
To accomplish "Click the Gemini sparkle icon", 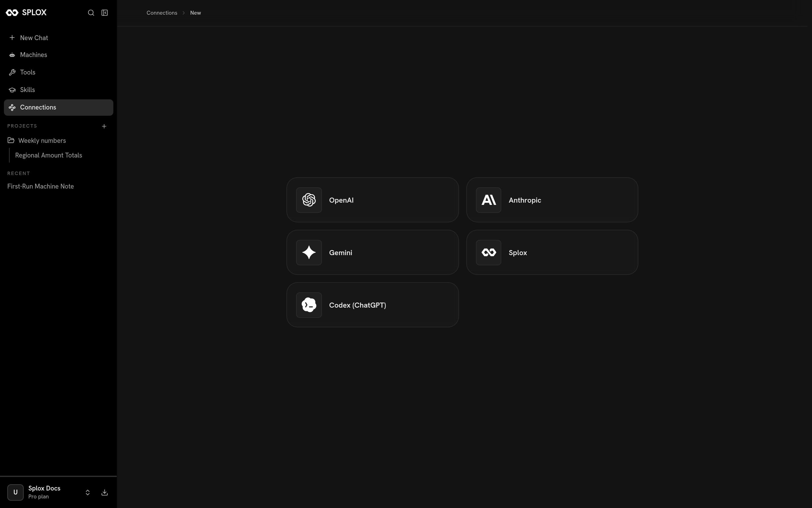I will coord(309,252).
